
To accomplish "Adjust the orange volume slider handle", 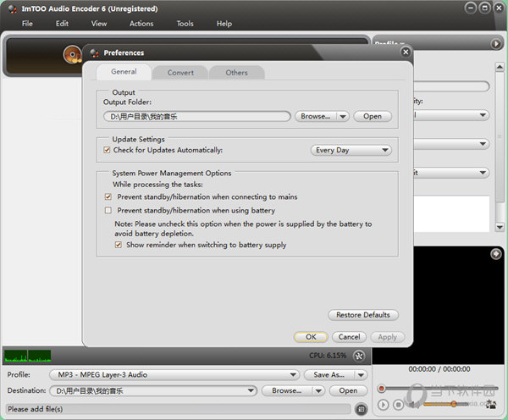I will [454, 404].
